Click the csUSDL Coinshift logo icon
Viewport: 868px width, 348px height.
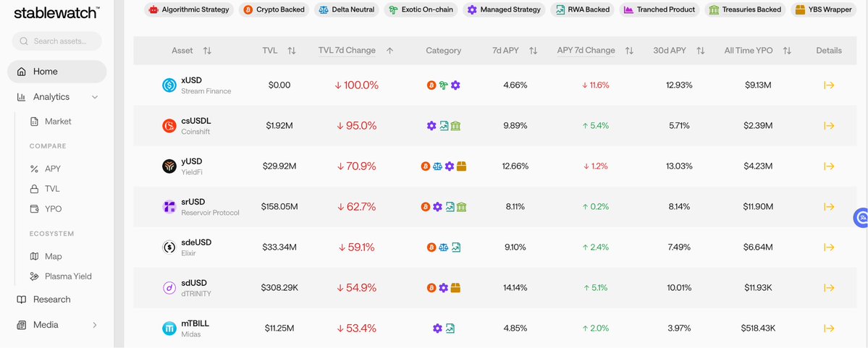(x=169, y=126)
